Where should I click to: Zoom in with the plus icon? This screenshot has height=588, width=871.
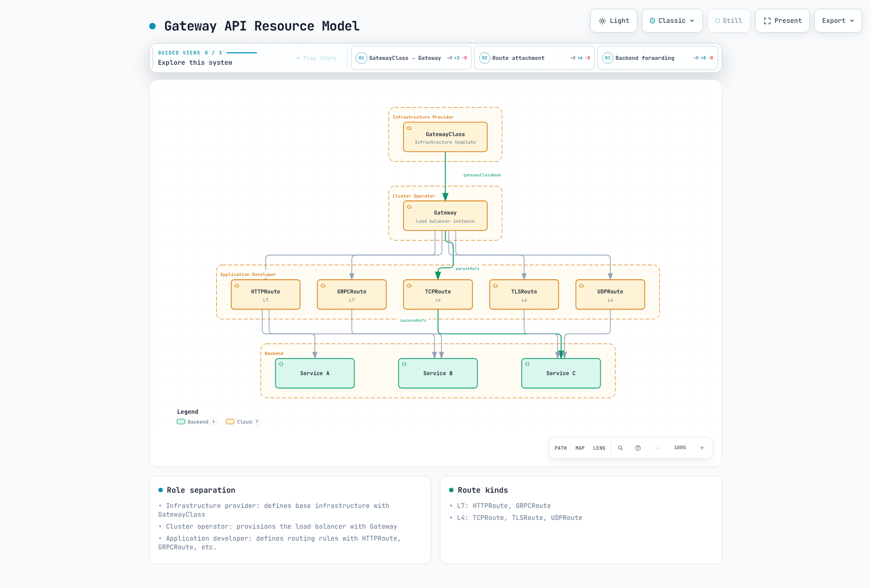[x=702, y=448]
